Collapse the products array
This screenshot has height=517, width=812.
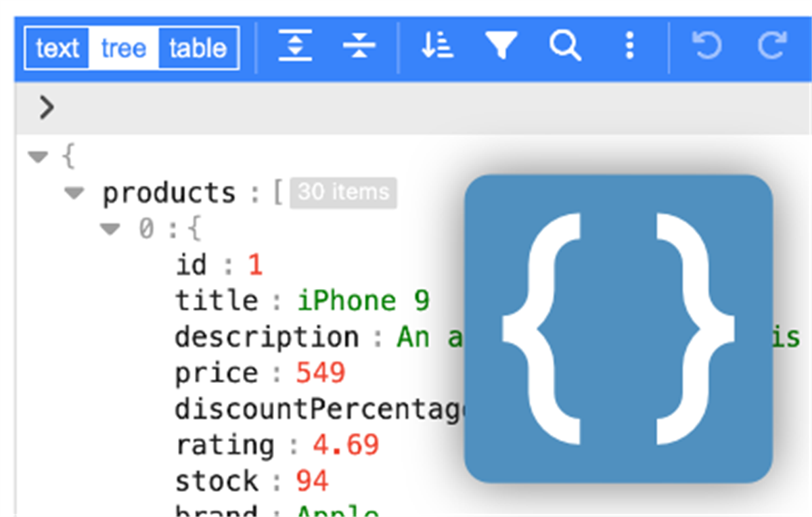(x=74, y=194)
